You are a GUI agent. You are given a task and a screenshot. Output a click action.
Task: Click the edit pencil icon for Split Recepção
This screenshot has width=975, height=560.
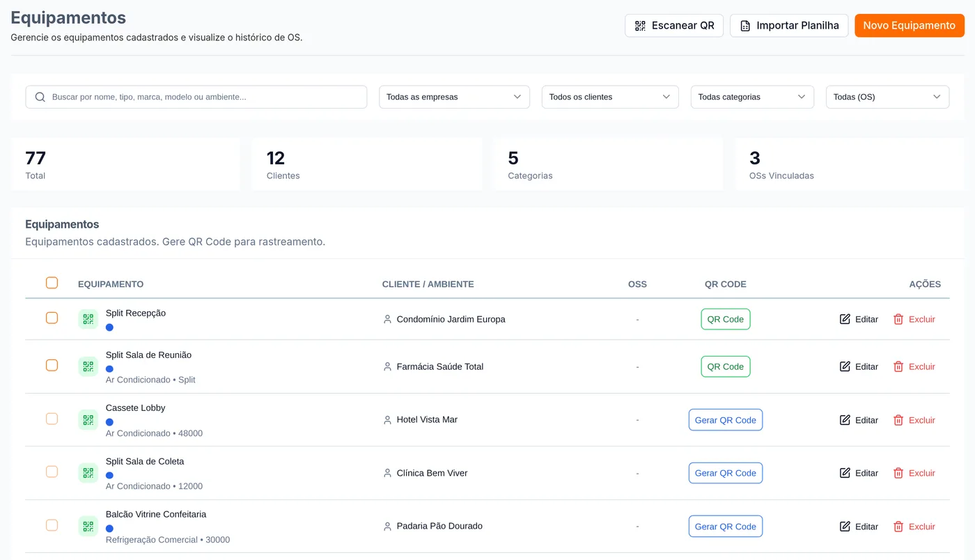click(x=845, y=319)
